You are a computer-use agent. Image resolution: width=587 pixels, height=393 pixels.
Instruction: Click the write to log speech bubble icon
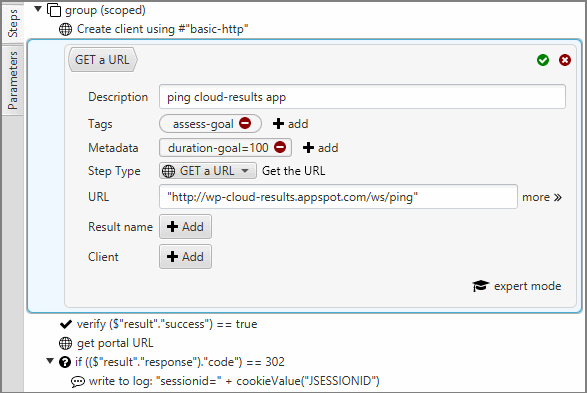77,381
